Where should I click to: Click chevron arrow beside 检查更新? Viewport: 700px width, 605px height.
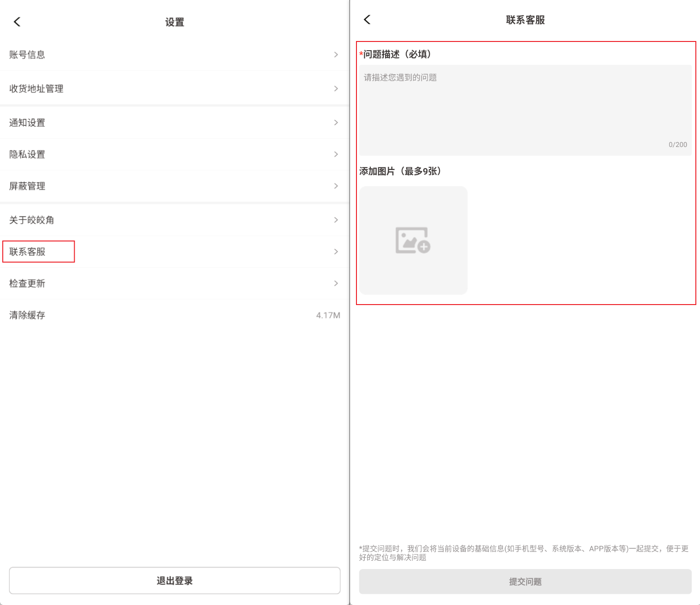(x=336, y=283)
